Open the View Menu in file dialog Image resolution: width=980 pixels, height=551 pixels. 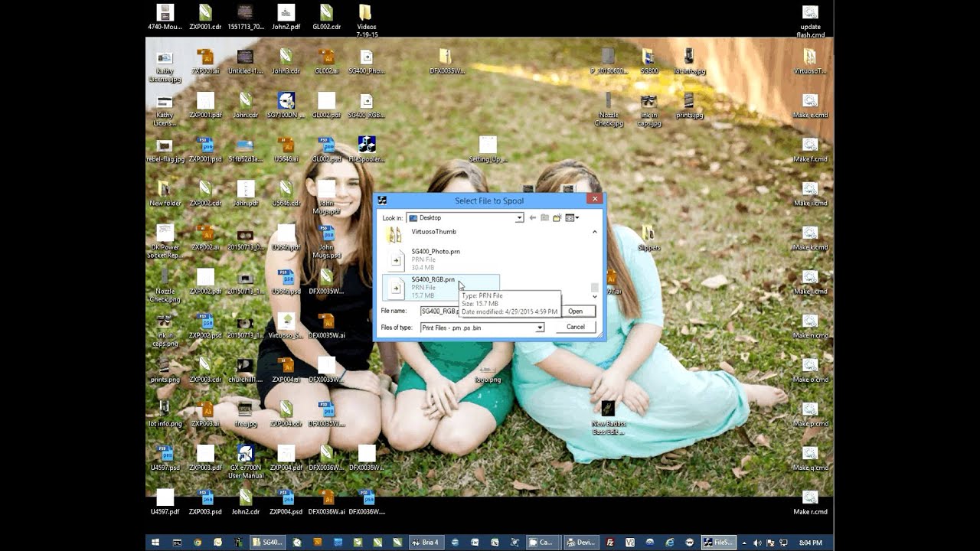[x=571, y=218]
